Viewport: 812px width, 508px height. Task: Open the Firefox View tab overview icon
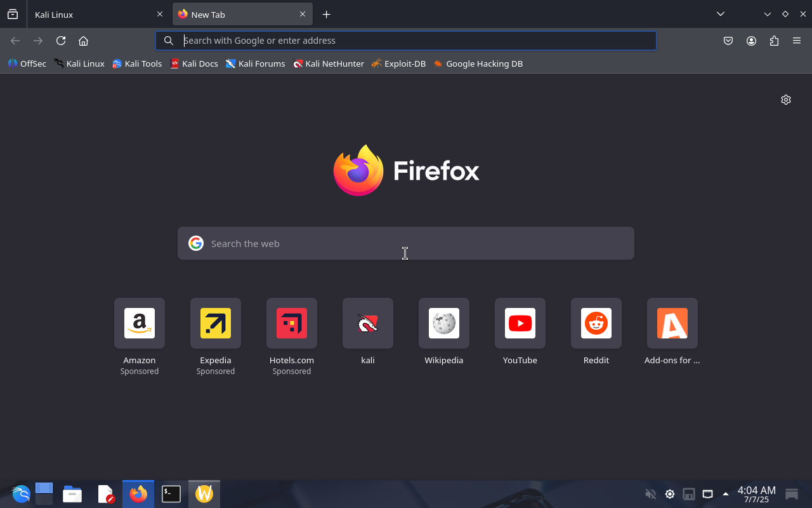(13, 14)
